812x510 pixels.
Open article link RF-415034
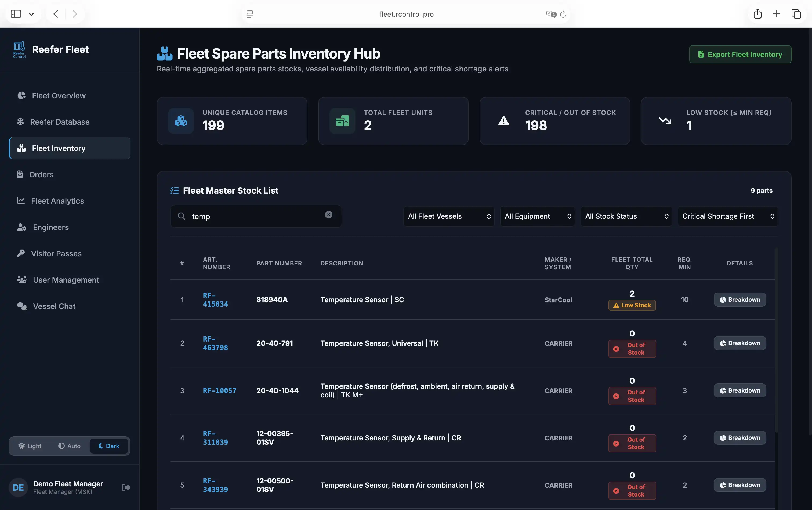click(215, 300)
